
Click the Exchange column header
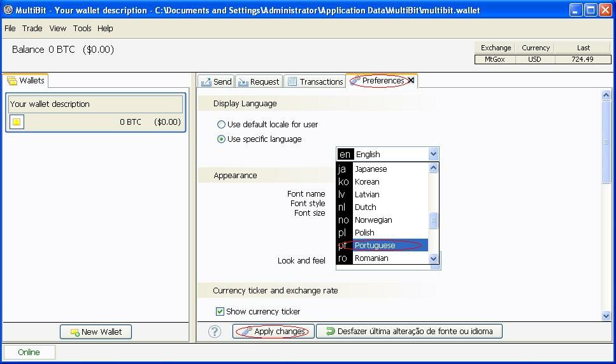pos(496,48)
